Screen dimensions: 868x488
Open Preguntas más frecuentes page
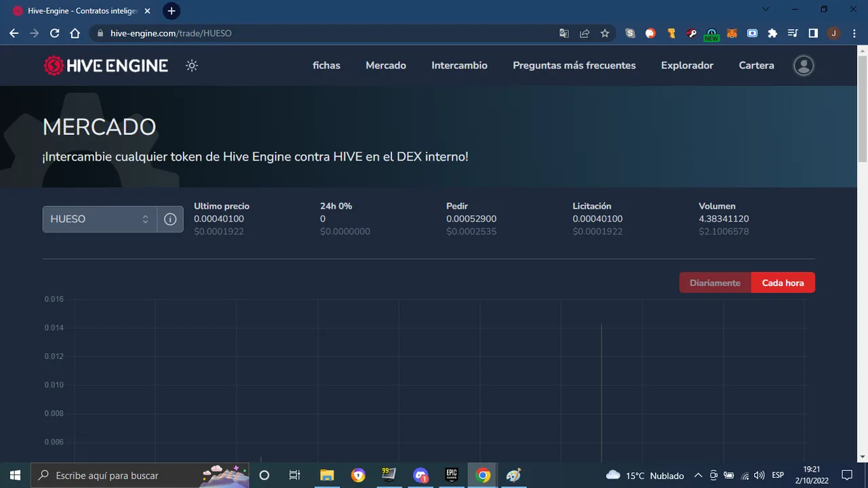[x=574, y=66]
